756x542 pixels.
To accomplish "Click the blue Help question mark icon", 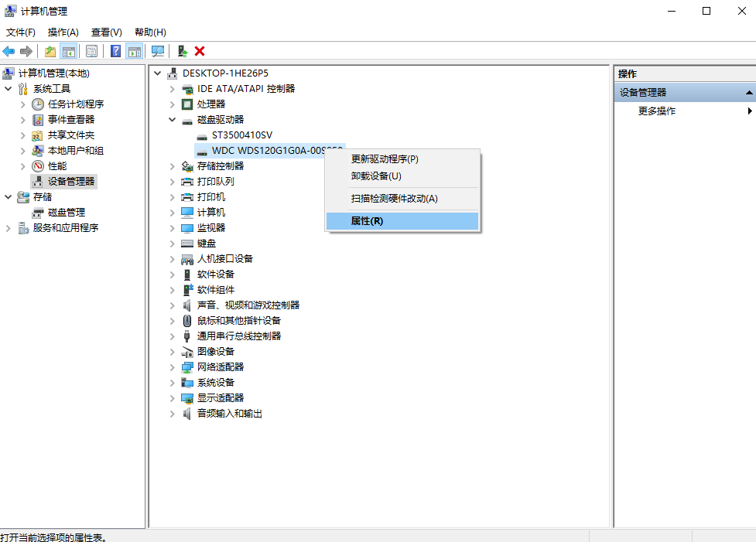I will (115, 51).
